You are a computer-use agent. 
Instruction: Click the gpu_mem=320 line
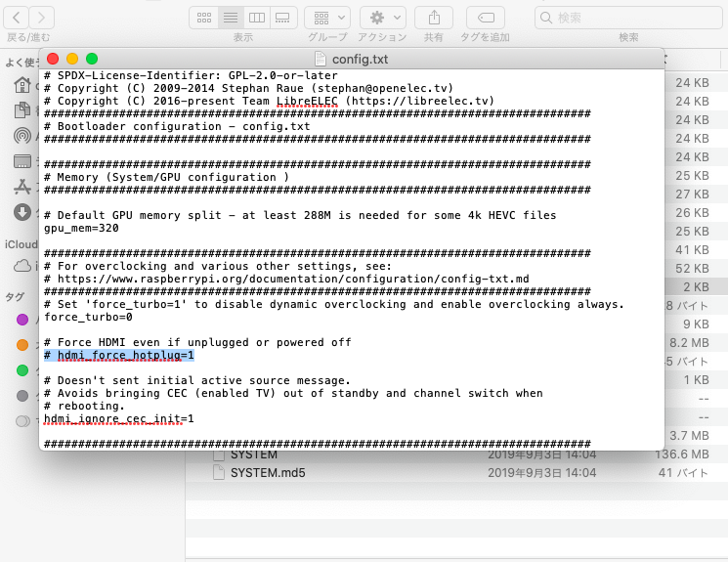(81, 228)
